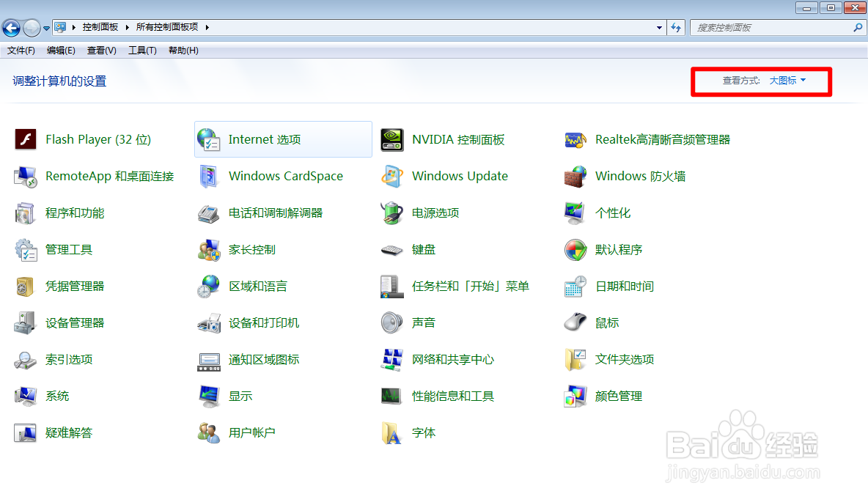
Task: Open the 凭据管理器 safe icon
Action: [x=26, y=286]
